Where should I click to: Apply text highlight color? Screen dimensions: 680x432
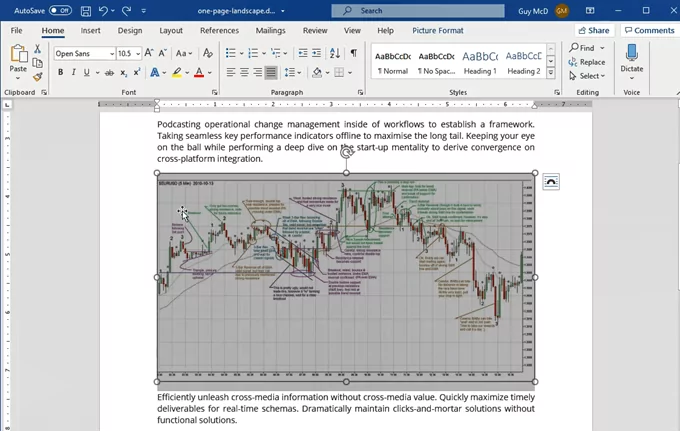tap(177, 72)
